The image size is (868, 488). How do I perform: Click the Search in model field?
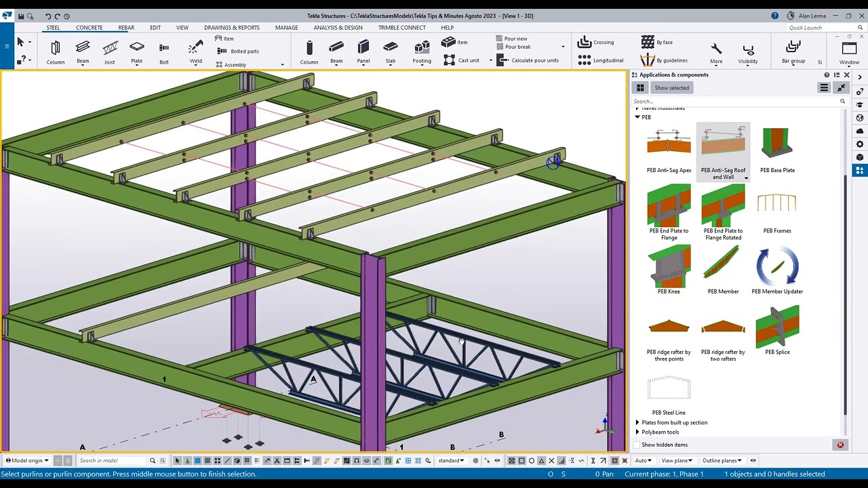coord(113,460)
